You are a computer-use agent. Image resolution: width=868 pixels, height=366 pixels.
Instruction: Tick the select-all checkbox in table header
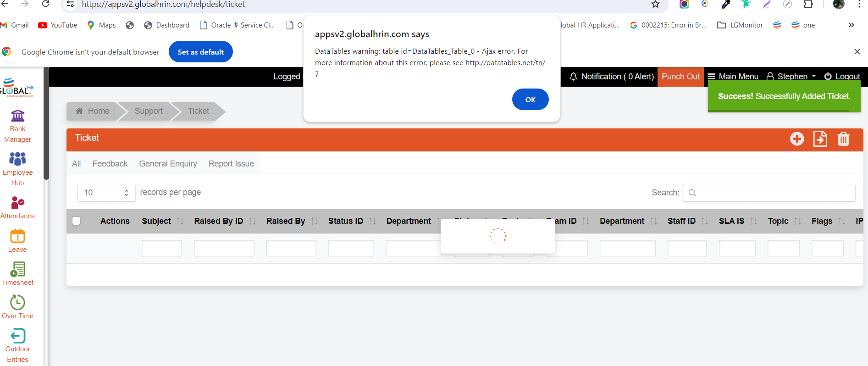(77, 221)
